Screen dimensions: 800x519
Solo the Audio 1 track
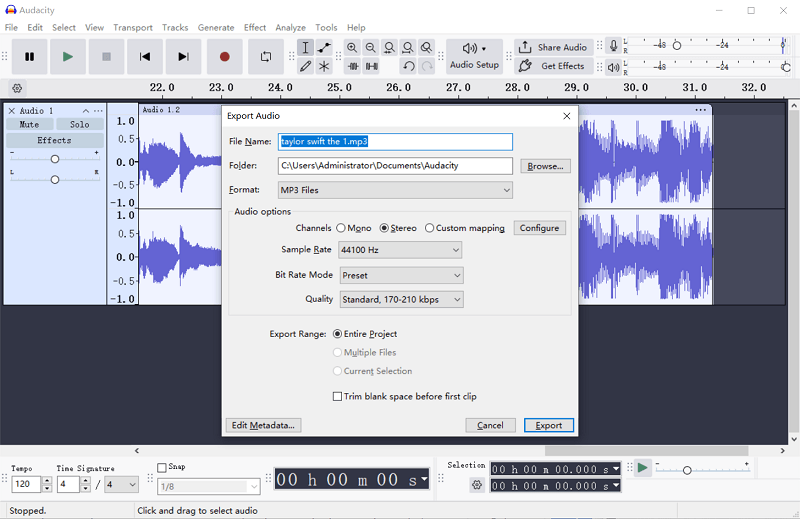coord(80,125)
